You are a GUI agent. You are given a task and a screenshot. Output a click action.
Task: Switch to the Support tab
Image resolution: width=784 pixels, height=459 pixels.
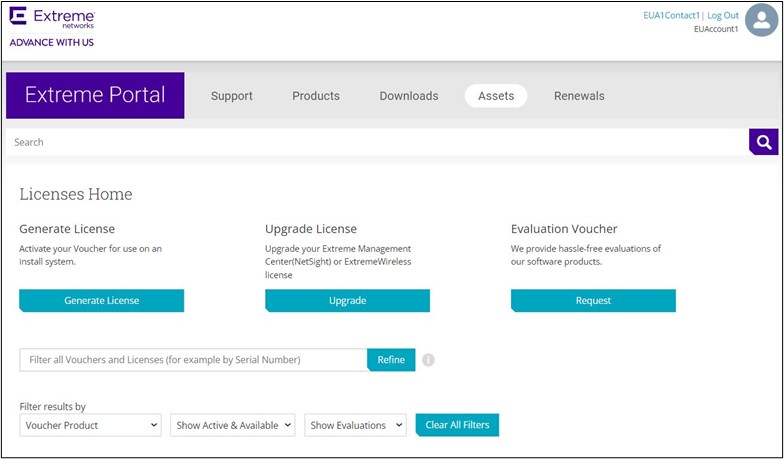coord(231,96)
